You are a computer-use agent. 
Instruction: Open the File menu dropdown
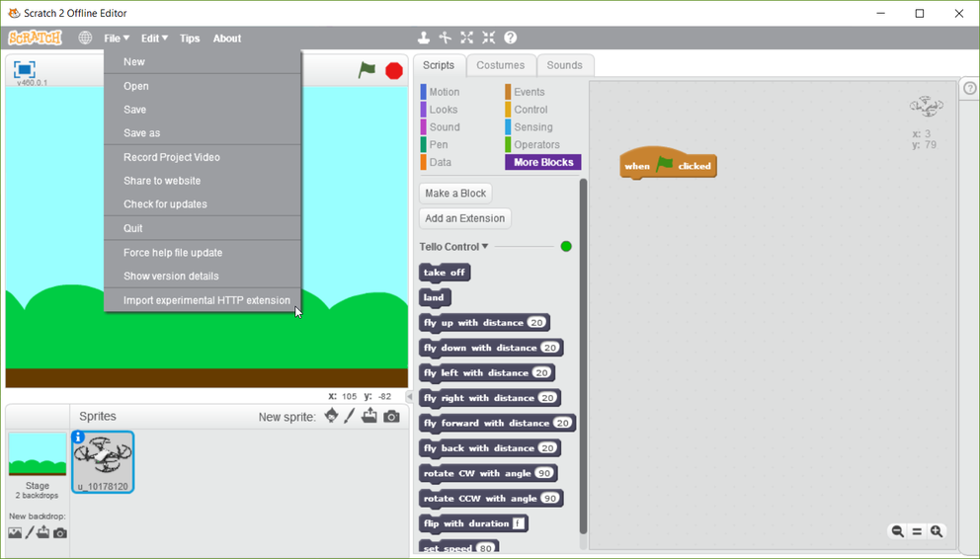[117, 39]
